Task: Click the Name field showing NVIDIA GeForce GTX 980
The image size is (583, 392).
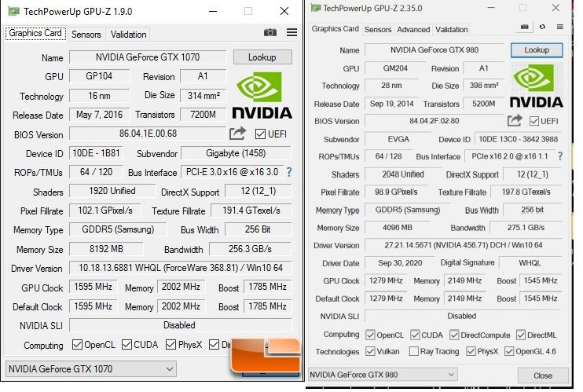Action: point(434,49)
